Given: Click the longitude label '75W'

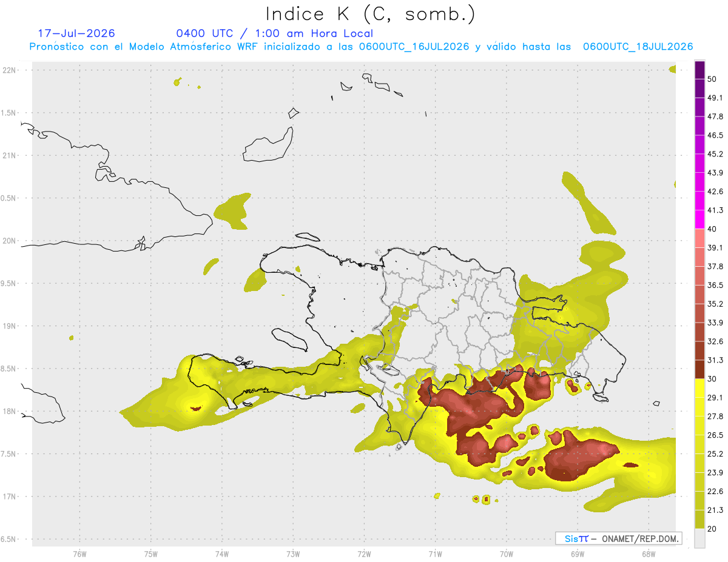Looking at the screenshot, I should point(150,554).
